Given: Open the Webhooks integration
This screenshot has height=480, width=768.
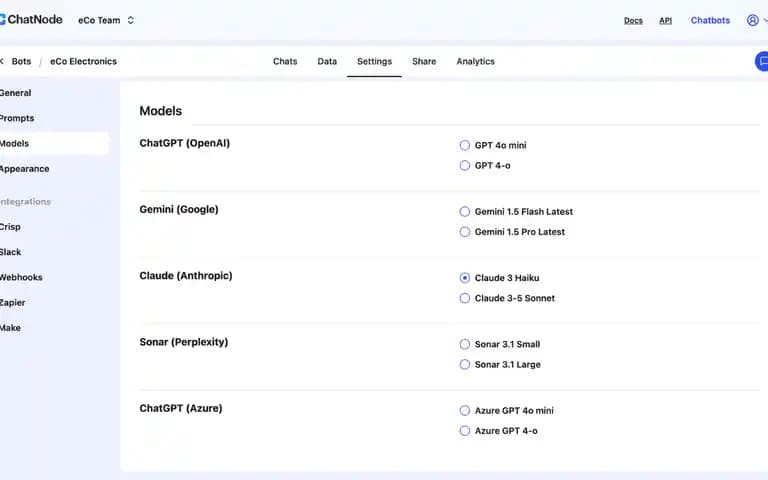Looking at the screenshot, I should [x=21, y=277].
